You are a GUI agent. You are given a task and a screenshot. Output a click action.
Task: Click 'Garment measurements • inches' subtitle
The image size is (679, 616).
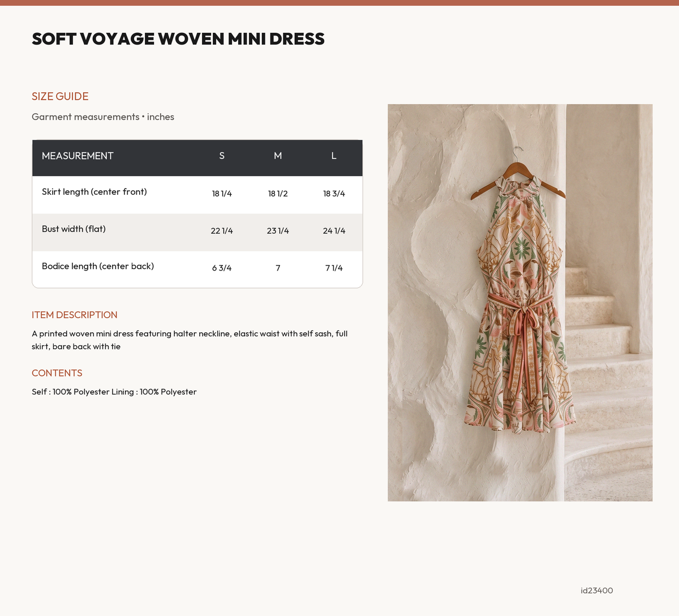[x=103, y=117]
